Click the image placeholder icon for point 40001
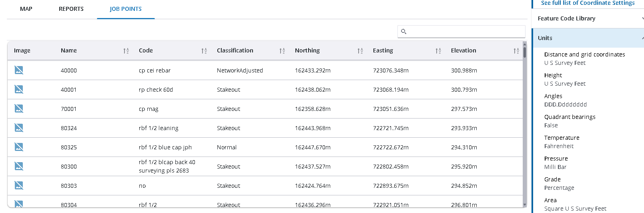This screenshot has height=213, width=644. (x=19, y=89)
